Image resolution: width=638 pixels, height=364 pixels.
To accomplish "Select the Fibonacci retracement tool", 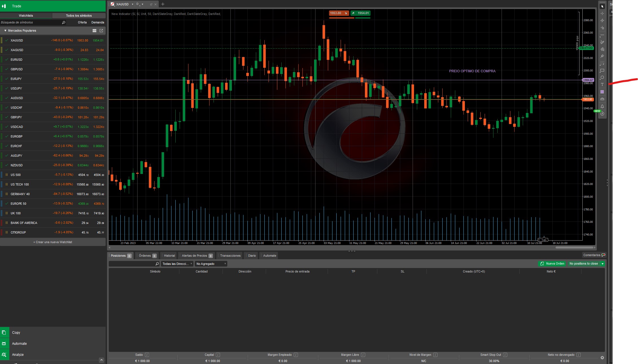I will tap(602, 63).
